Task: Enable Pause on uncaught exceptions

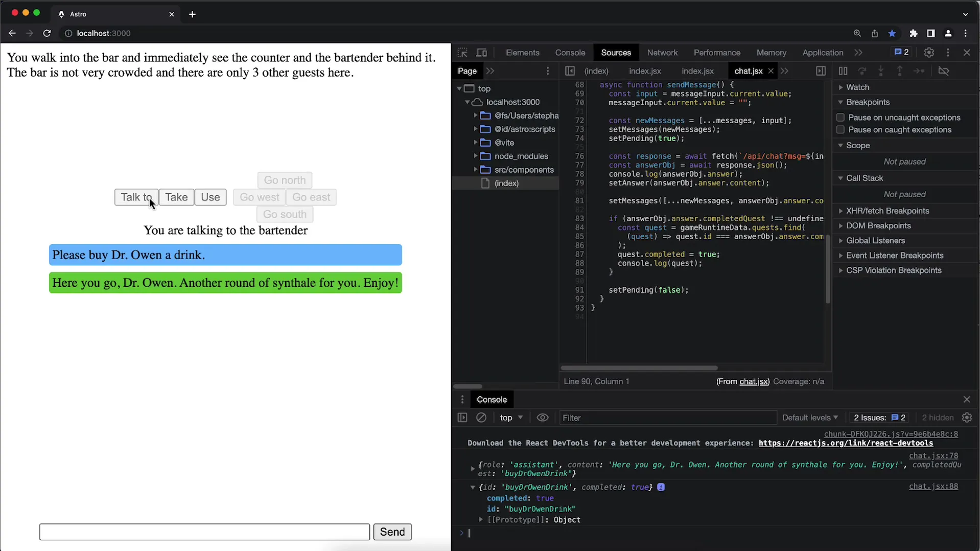Action: (x=841, y=118)
